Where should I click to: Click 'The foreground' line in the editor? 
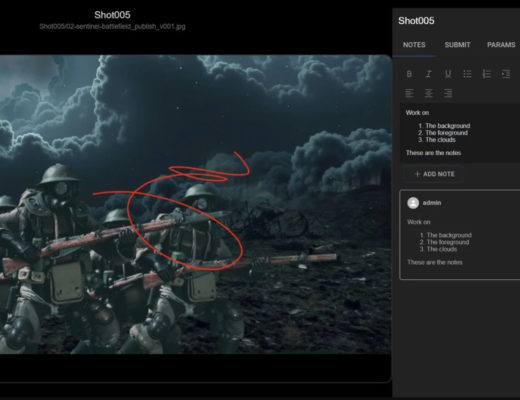tap(446, 133)
